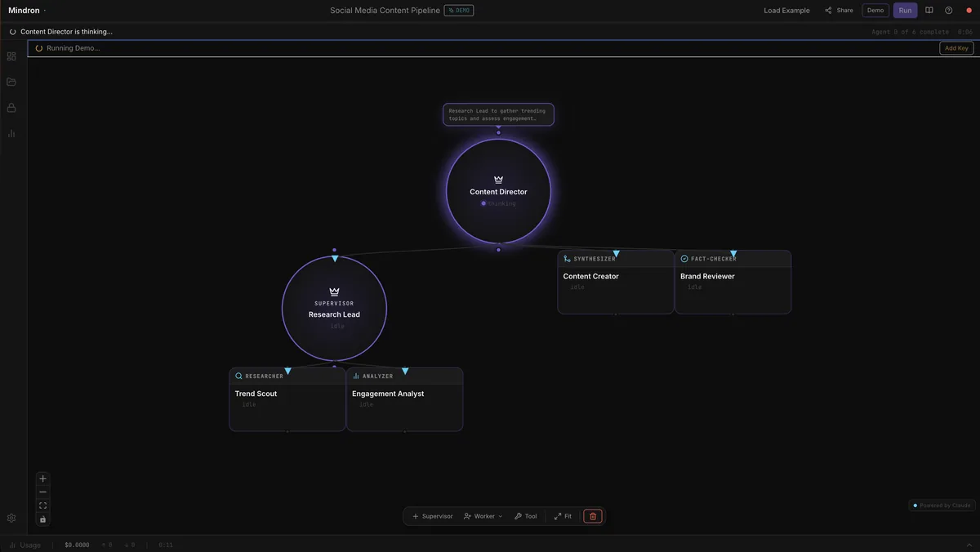
Task: Click the Run button
Action: click(x=905, y=11)
